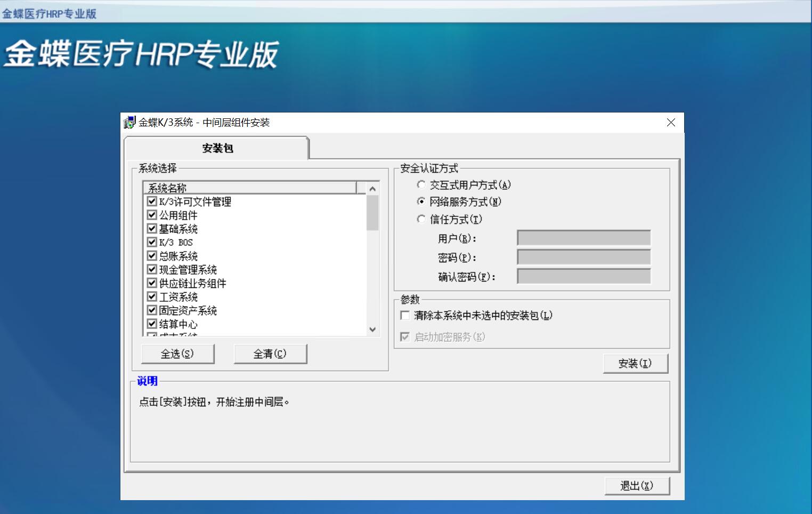The width and height of the screenshot is (812, 514).
Task: Uncheck the 结算中心 checkbox
Action: (152, 324)
